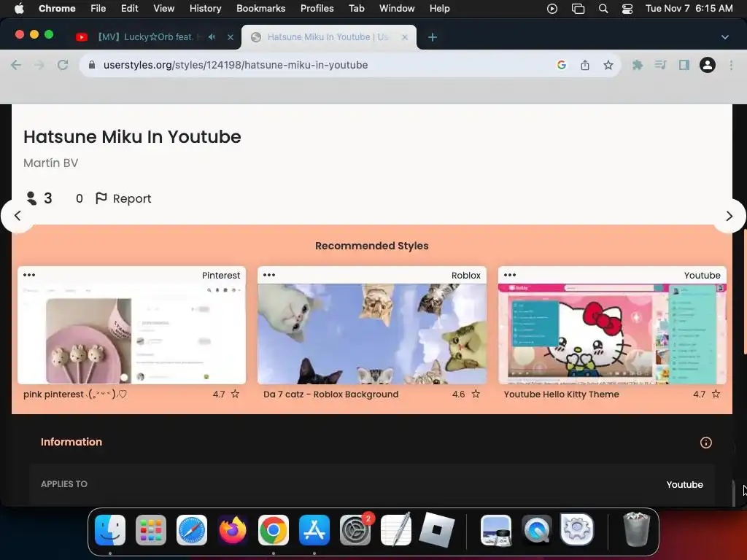This screenshot has height=560, width=747.
Task: Click the Google icon in address bar
Action: point(562,65)
